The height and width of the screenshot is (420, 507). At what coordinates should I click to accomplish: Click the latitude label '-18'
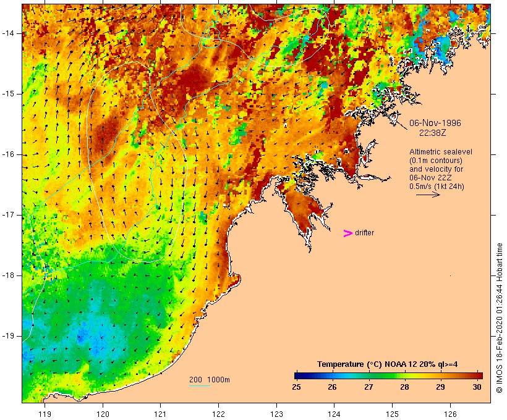click(x=7, y=275)
